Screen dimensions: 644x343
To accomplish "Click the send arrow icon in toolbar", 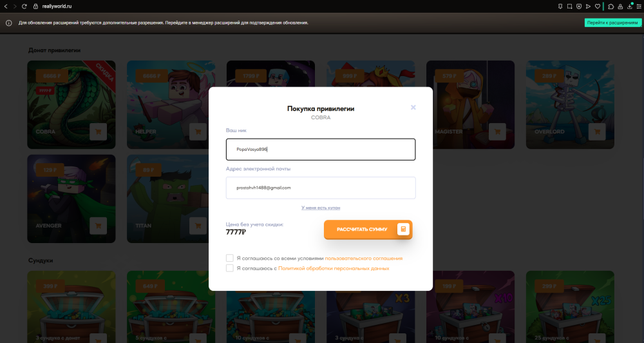I will 588,6.
